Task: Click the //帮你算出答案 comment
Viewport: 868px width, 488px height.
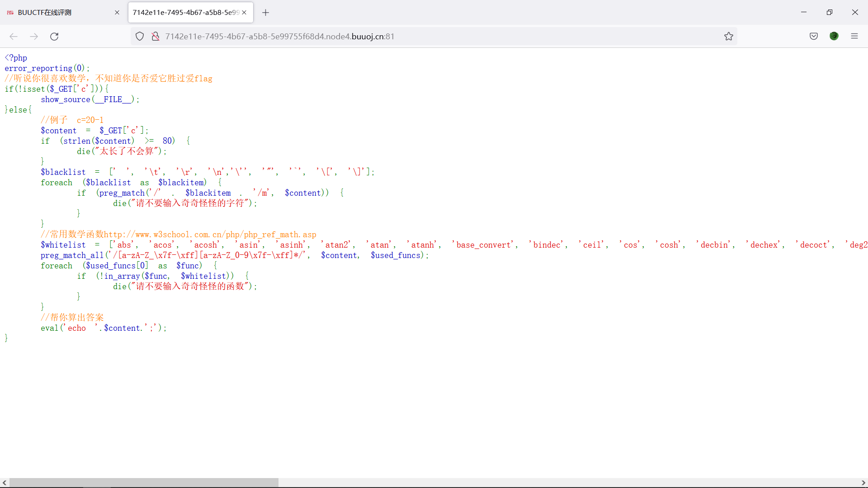Action: click(x=72, y=318)
